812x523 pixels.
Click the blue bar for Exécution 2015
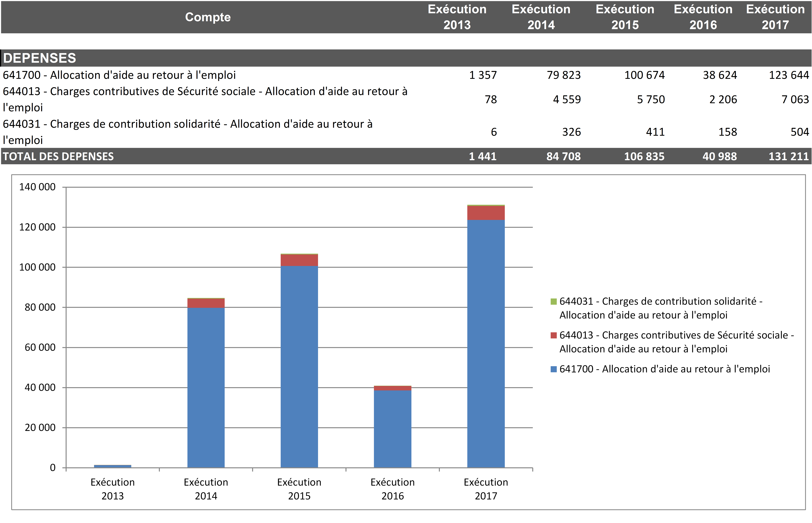[299, 367]
